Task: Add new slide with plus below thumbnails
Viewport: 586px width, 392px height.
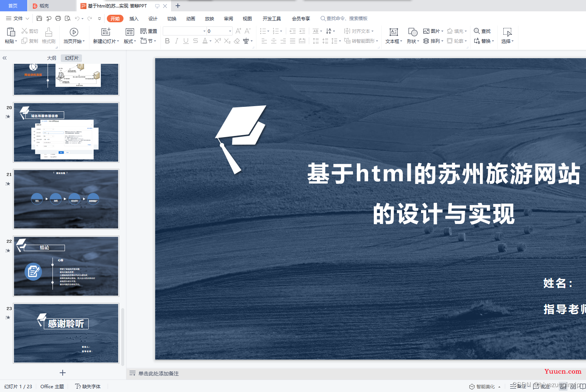Action: coord(63,373)
